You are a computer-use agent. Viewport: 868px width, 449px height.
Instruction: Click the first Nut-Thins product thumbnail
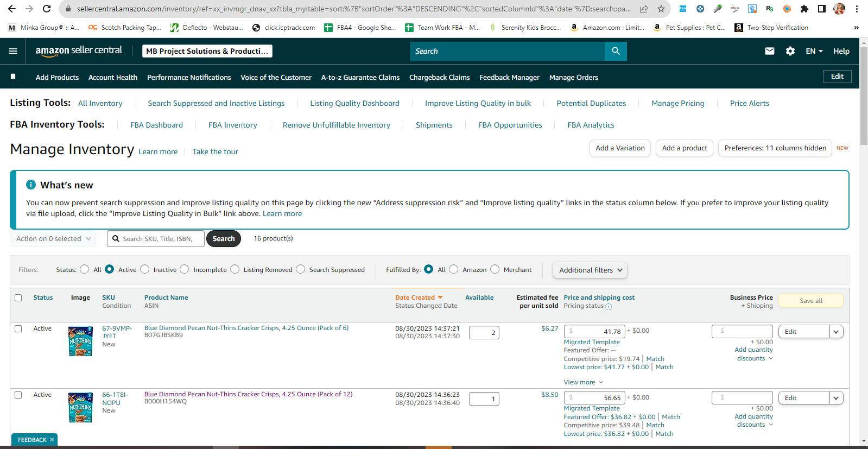pos(80,341)
